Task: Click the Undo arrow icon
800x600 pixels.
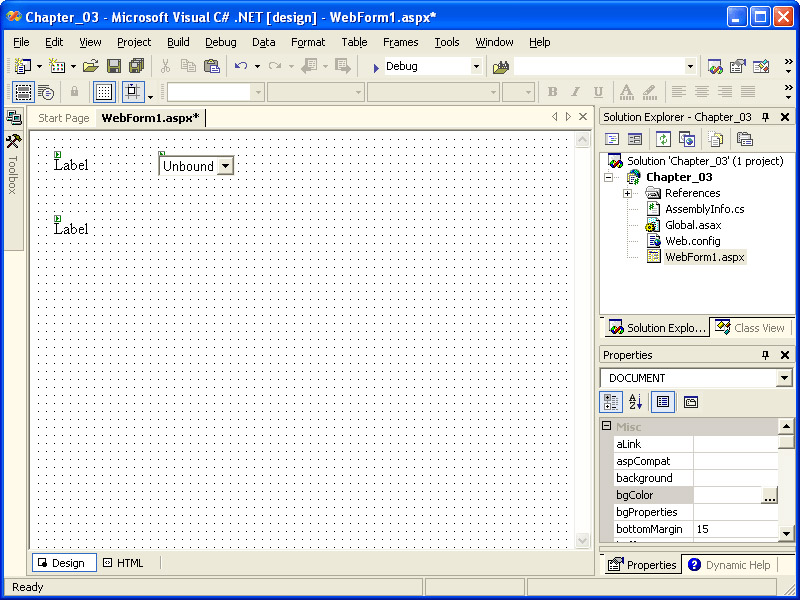Action: click(x=240, y=66)
